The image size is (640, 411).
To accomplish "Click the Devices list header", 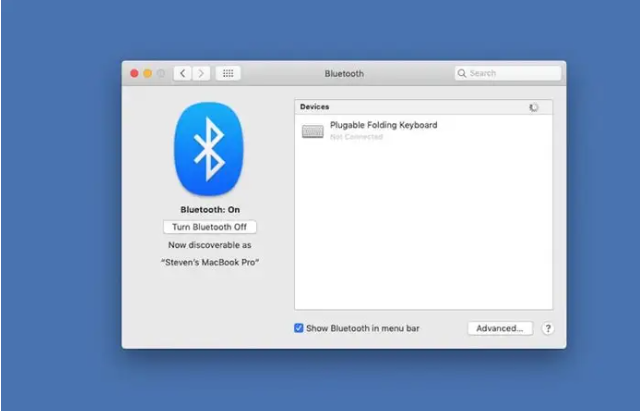I will tap(423, 107).
